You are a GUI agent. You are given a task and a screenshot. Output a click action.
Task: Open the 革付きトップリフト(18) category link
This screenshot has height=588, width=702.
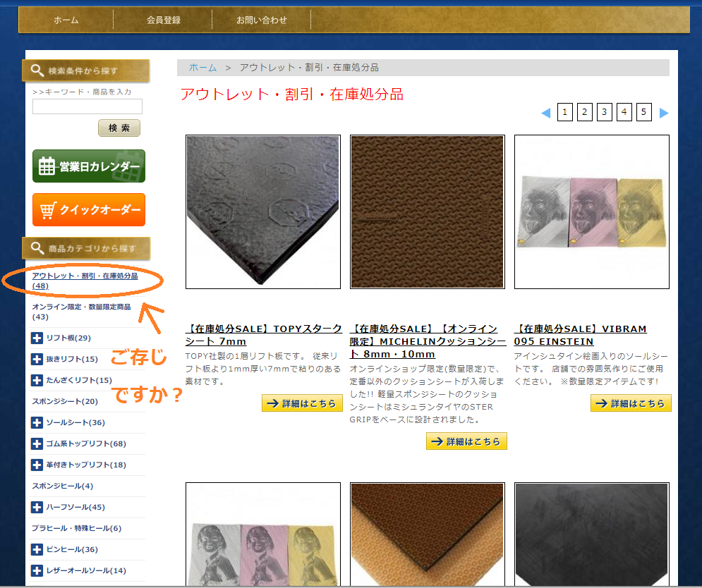point(86,465)
